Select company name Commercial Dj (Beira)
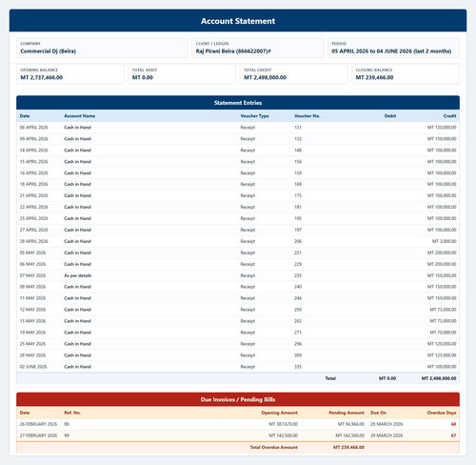The width and height of the screenshot is (476, 465). coord(48,51)
